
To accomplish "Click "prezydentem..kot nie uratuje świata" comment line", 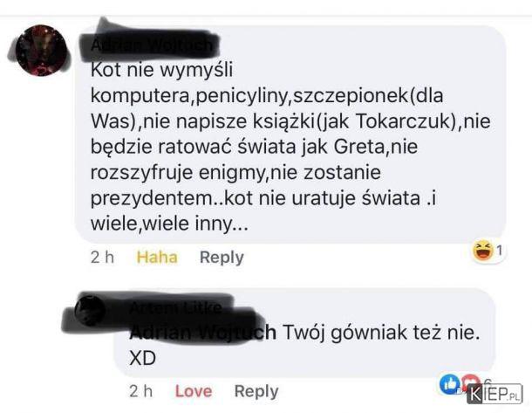I will tap(256, 198).
